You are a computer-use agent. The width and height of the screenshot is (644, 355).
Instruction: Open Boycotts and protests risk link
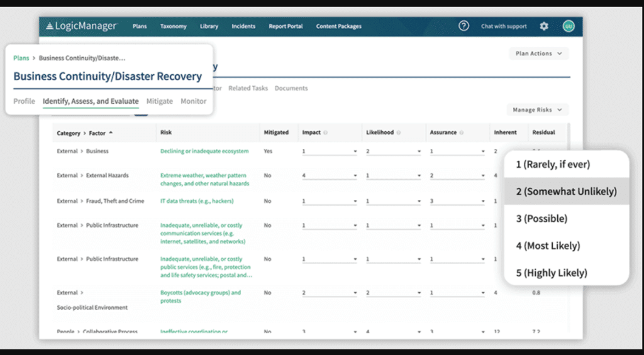coord(201,297)
